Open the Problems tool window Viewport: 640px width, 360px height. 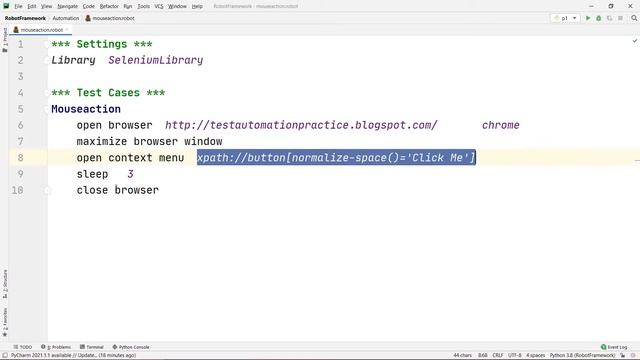click(x=56, y=347)
